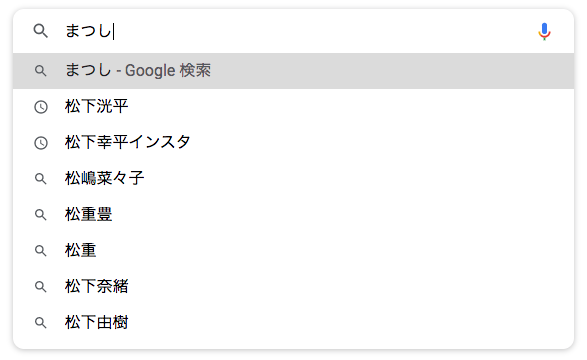Click clock history icon beside 松下洸平

point(41,107)
